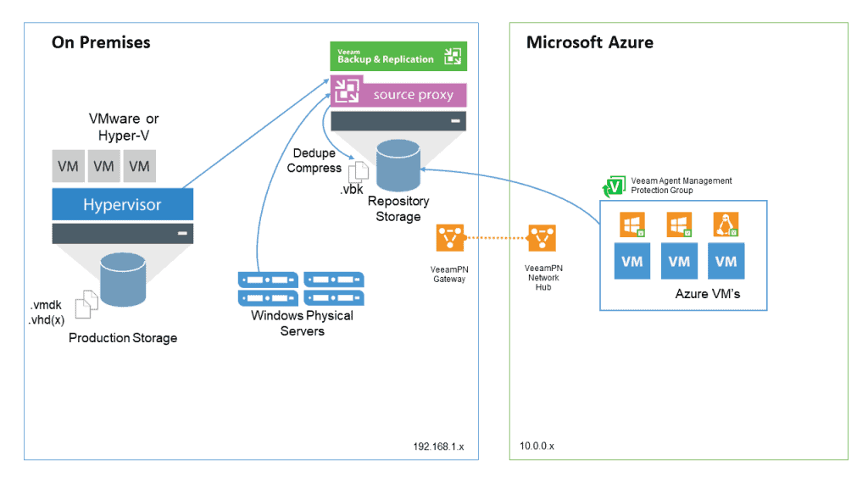Select the source proxy purple icon
This screenshot has height=488, width=868.
point(347,90)
